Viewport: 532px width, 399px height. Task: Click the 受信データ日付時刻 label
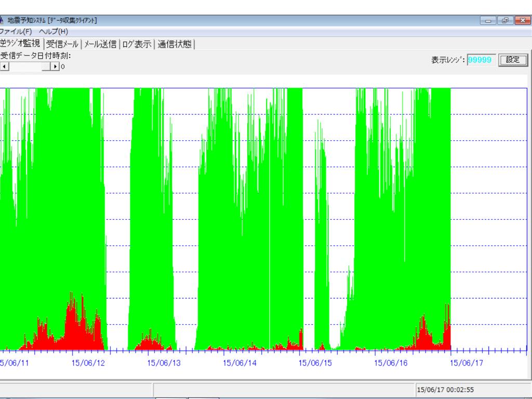[35, 55]
